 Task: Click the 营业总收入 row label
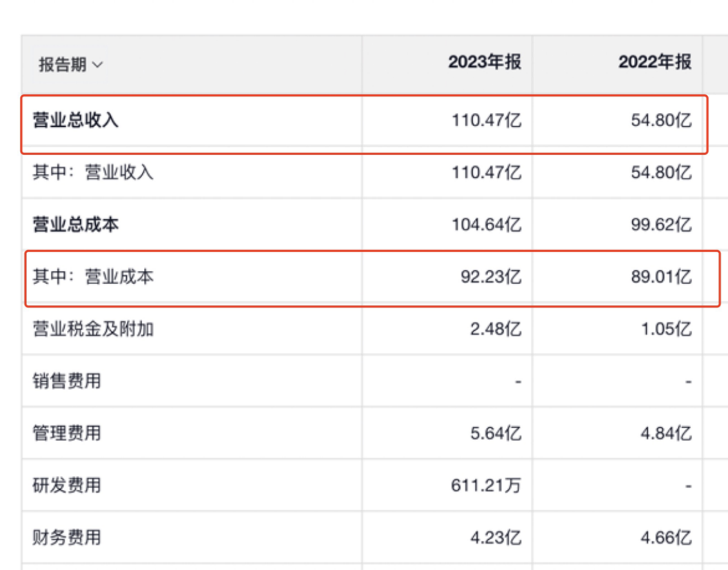(76, 120)
